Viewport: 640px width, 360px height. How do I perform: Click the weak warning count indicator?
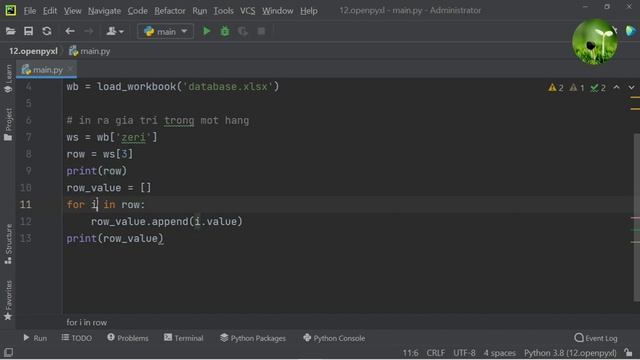[577, 88]
